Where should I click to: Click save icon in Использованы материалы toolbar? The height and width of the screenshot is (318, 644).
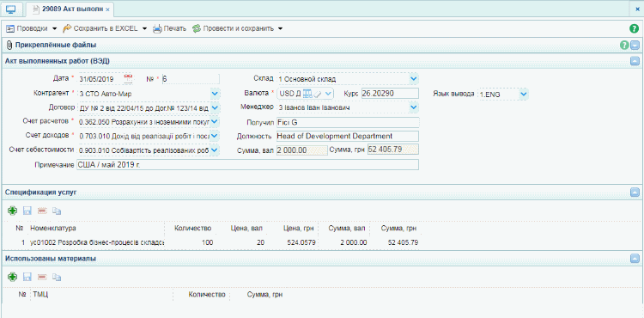coord(27,278)
